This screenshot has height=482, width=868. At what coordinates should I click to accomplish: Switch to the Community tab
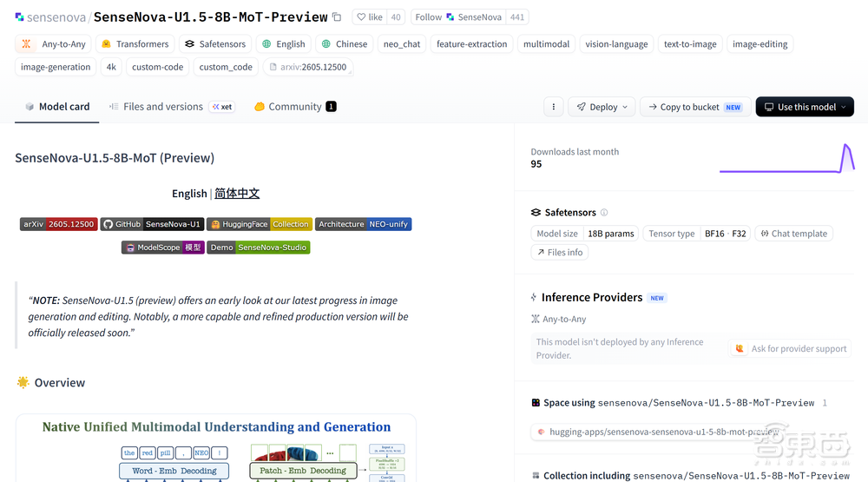click(295, 106)
